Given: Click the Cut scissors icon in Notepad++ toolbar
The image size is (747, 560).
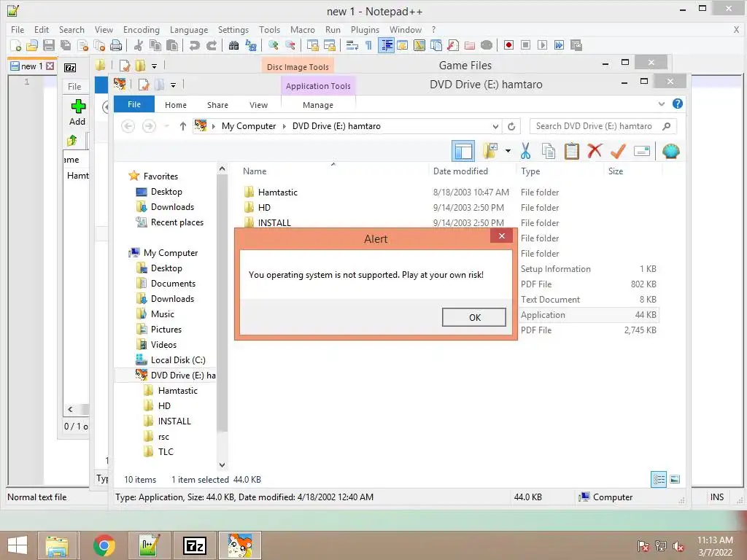Looking at the screenshot, I should click(x=139, y=45).
